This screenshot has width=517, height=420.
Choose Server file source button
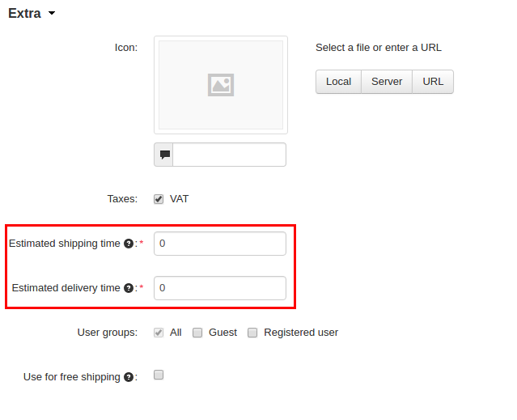(x=387, y=82)
